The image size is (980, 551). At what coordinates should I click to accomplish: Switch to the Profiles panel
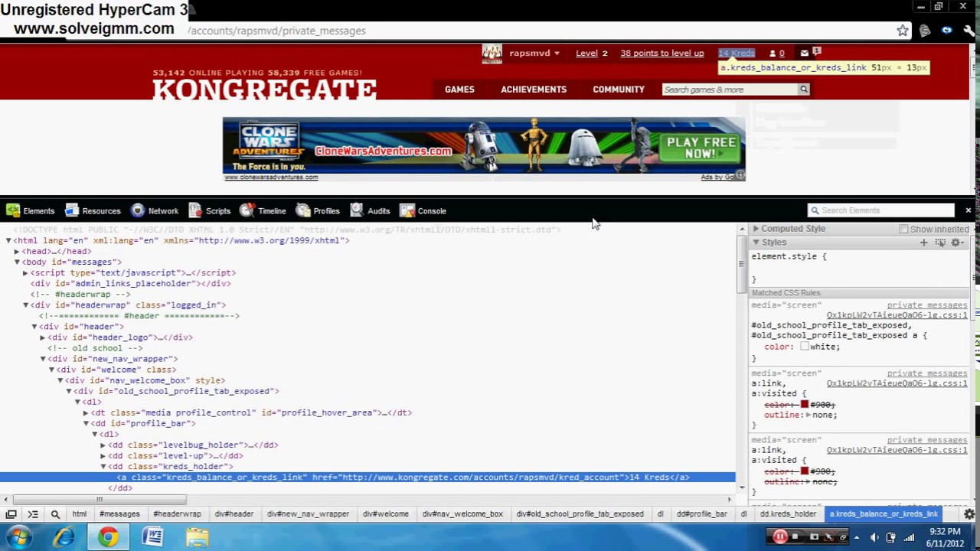318,210
